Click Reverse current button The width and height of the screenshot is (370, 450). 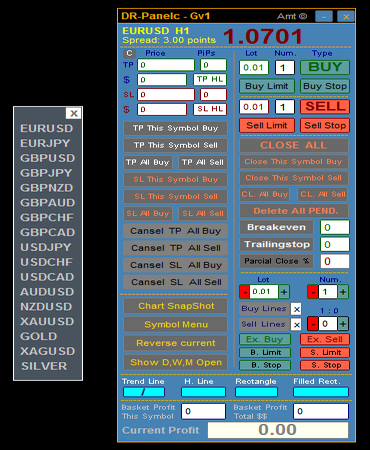[x=175, y=343]
